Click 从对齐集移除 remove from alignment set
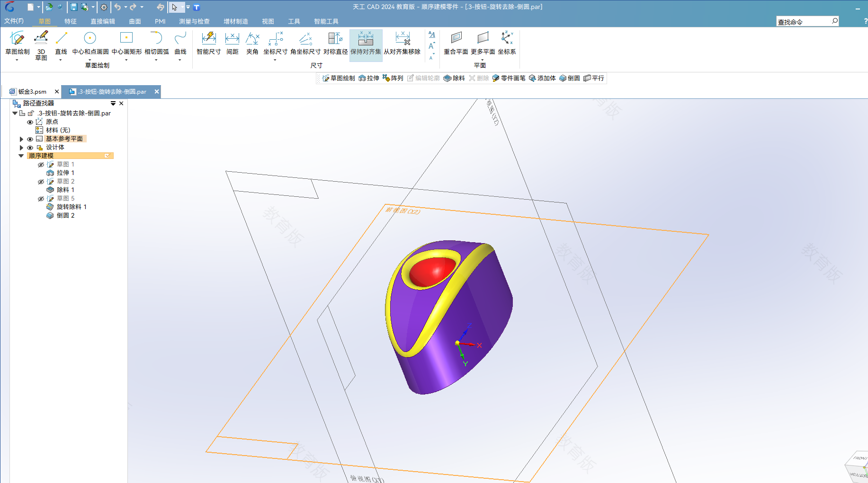 coord(402,44)
